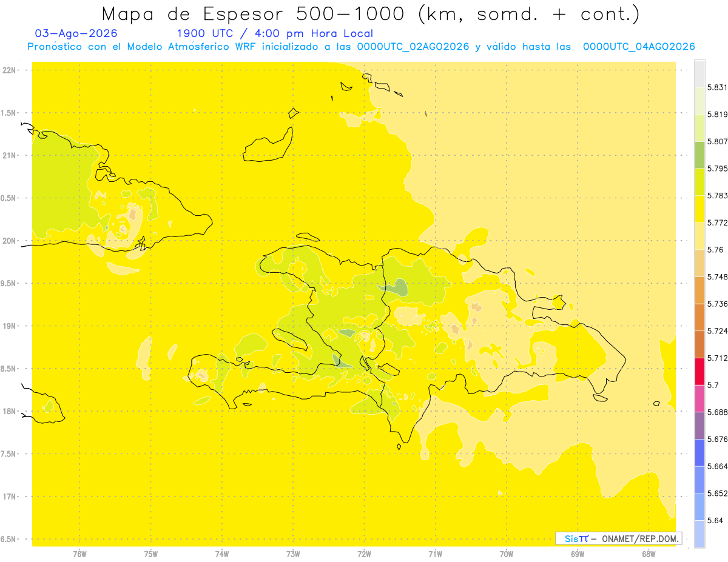Viewport: 728px width, 562px height.
Task: Click the orange legend swatch between 5.724 and 5.736
Action: 699,317
